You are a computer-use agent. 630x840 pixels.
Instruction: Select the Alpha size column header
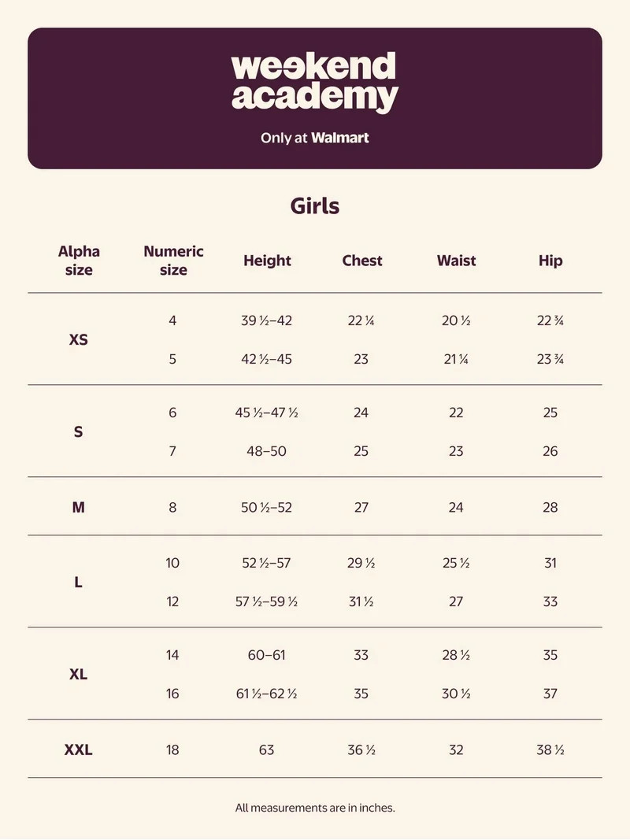79,261
